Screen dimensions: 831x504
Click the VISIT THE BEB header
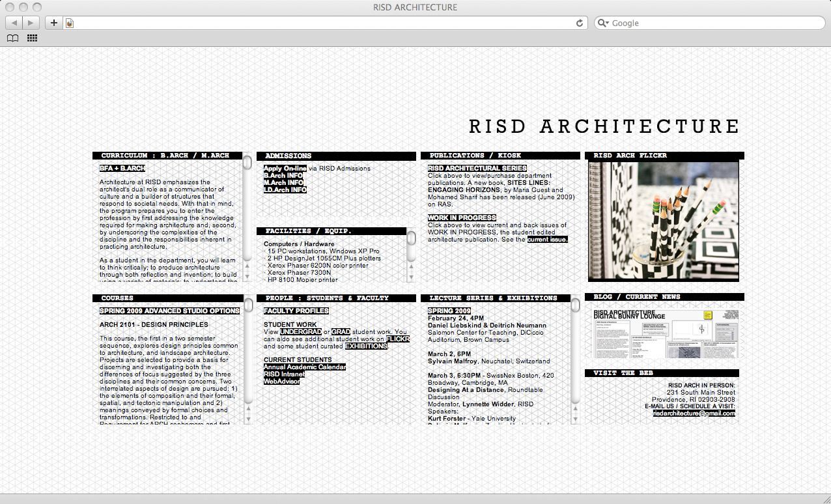pos(662,373)
